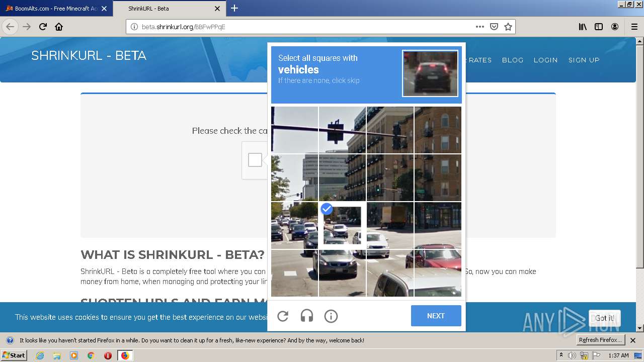The height and width of the screenshot is (362, 644).
Task: Show site information for beta.shrinkurl.org
Action: (134, 27)
